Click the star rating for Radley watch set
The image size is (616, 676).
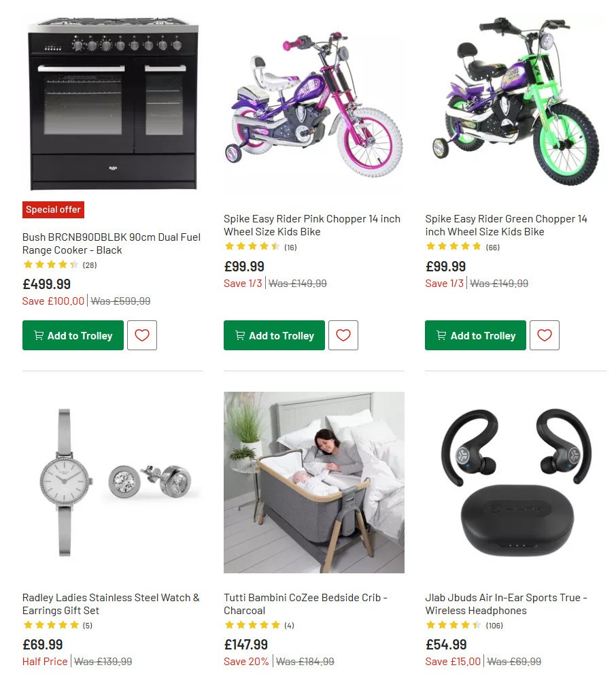click(x=47, y=625)
